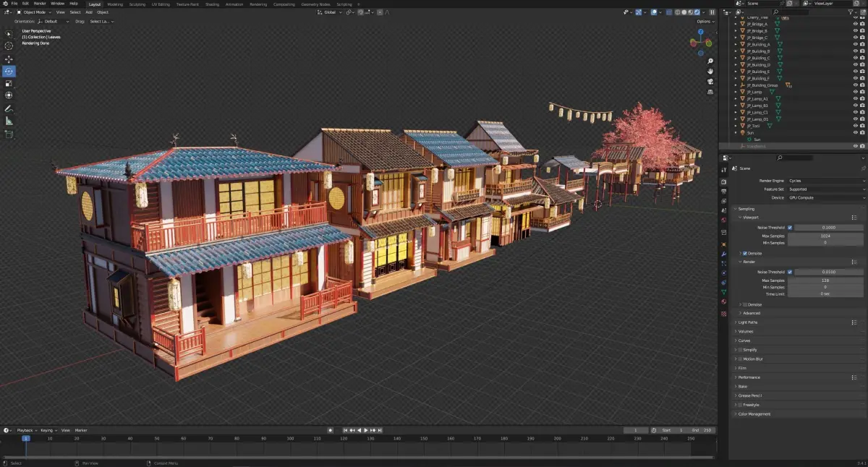Open the viewport Add menu
This screenshot has width=868, height=467.
click(89, 12)
